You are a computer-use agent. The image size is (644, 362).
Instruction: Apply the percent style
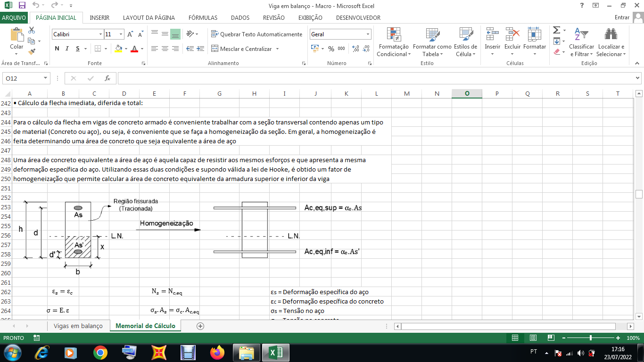pos(331,49)
